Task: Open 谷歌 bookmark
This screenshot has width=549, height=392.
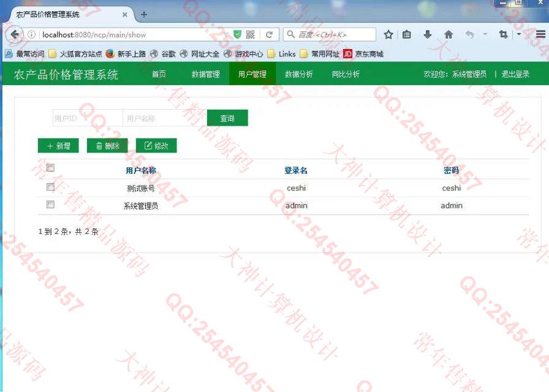Action: tap(163, 54)
